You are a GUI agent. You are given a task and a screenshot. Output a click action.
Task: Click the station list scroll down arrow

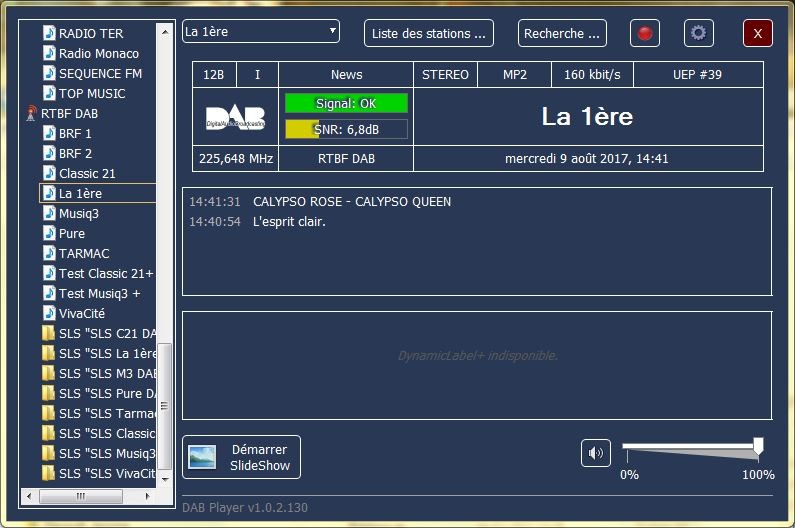165,479
